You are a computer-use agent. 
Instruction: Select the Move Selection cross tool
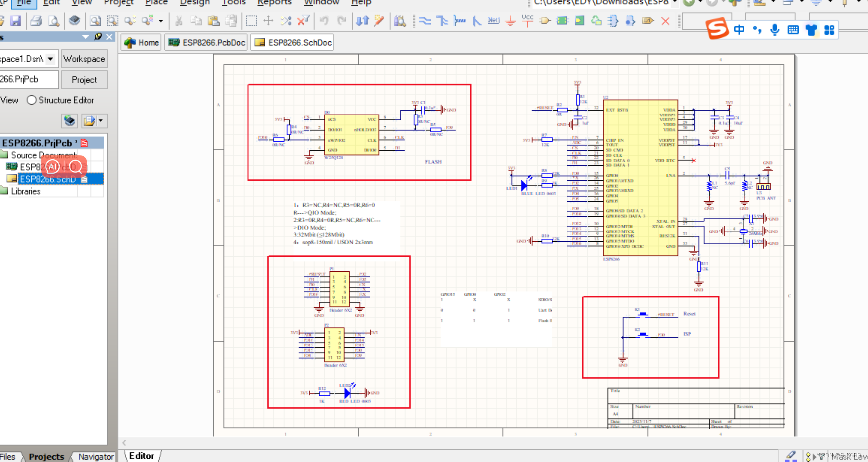point(268,21)
